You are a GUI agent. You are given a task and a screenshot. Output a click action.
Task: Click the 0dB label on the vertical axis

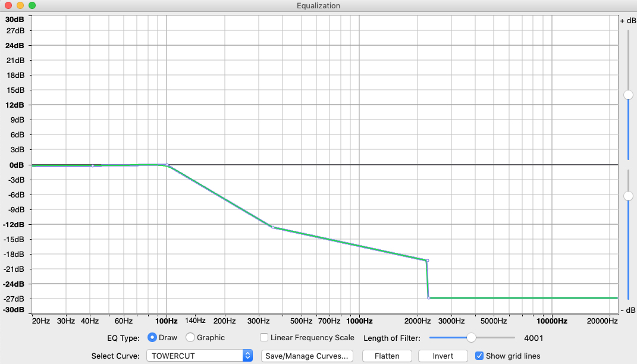coord(17,165)
